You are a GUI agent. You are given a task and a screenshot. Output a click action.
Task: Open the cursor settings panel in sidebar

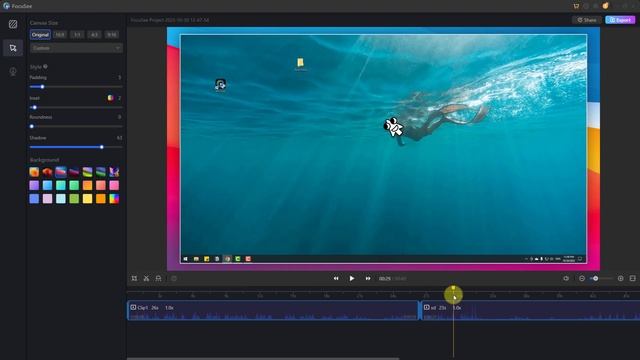pyautogui.click(x=13, y=48)
